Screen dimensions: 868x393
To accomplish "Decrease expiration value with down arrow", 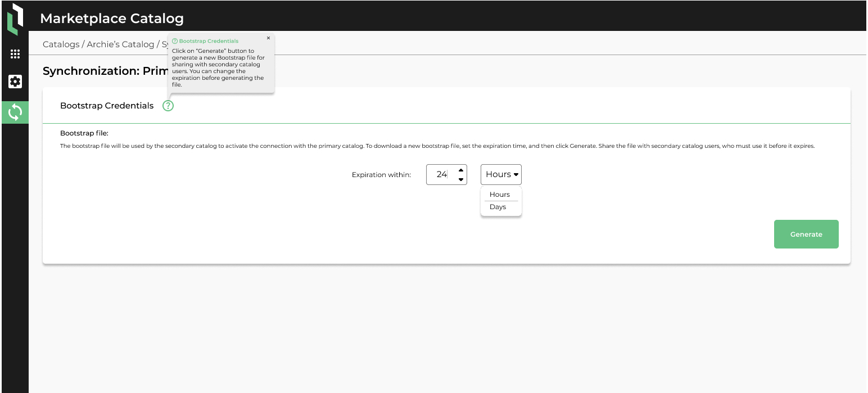I will 461,179.
